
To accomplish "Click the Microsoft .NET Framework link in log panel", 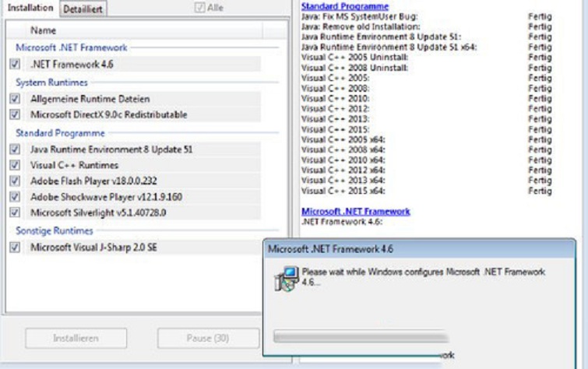I will (x=355, y=211).
